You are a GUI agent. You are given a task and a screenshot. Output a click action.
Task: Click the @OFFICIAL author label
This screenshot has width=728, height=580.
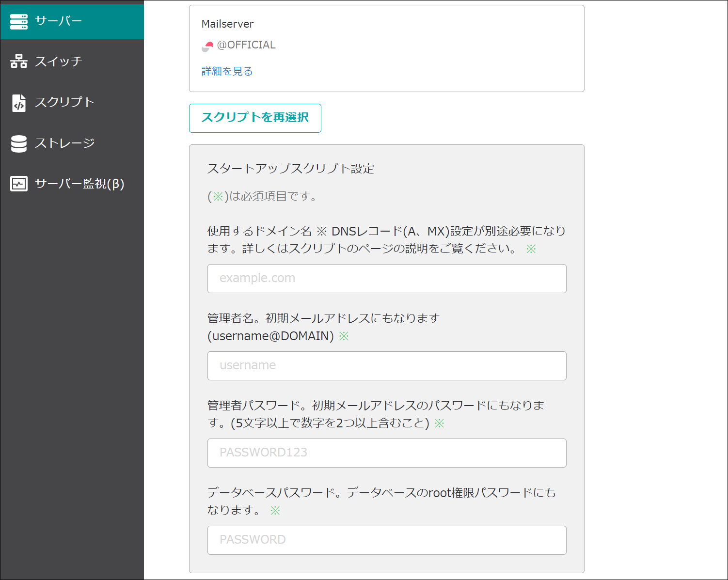click(246, 45)
